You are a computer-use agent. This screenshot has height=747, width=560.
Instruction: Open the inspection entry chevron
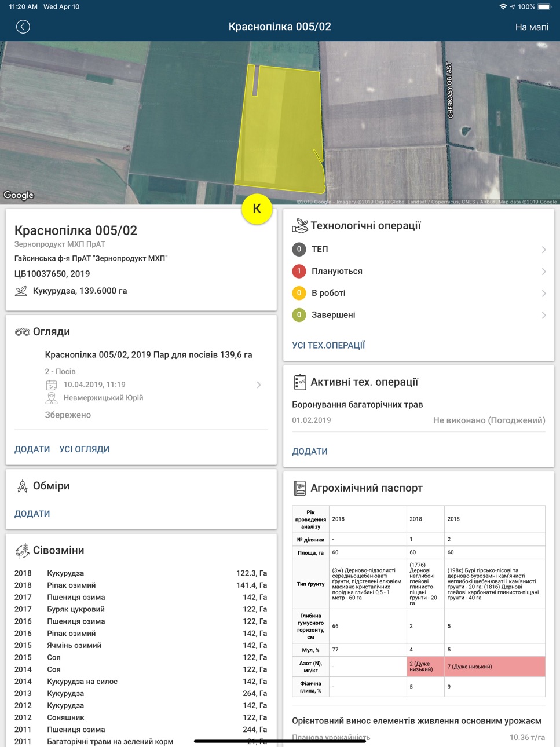pos(259,385)
